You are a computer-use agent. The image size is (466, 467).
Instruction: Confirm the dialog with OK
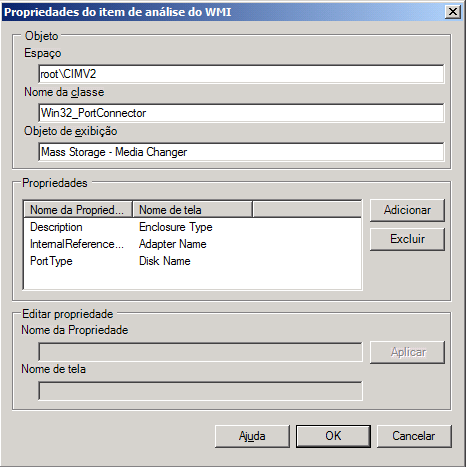point(333,436)
